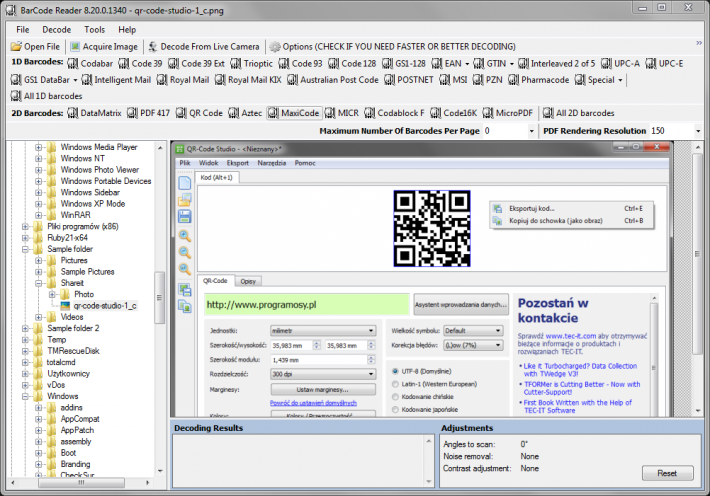Screen dimensions: 710x496
Task: Toggle the DataMatrix 2D barcode type
Action: [x=95, y=113]
